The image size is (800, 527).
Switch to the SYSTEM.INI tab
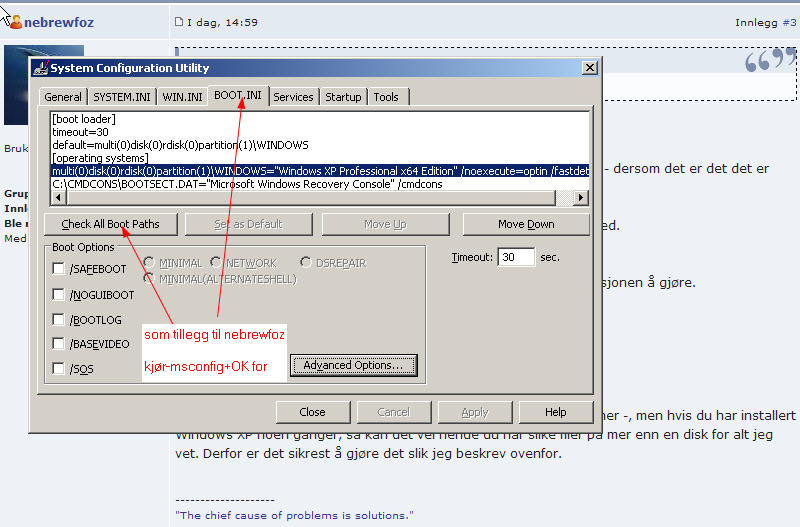(121, 97)
